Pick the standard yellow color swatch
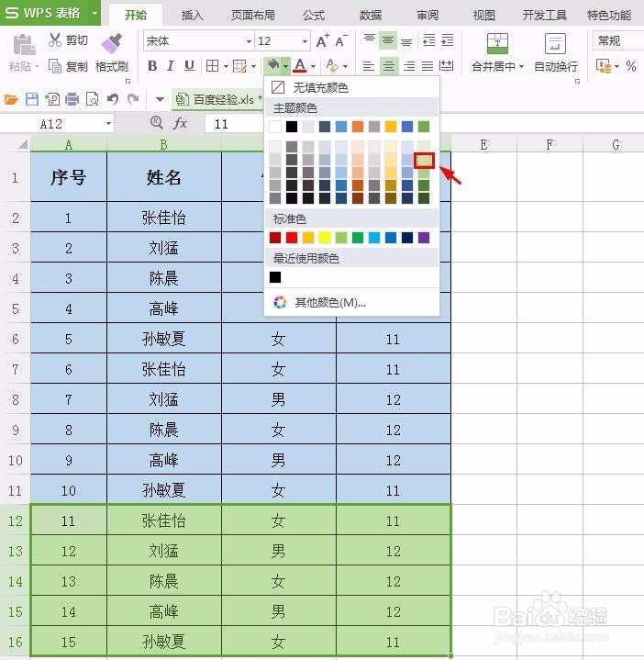Image resolution: width=644 pixels, height=660 pixels. [x=325, y=238]
